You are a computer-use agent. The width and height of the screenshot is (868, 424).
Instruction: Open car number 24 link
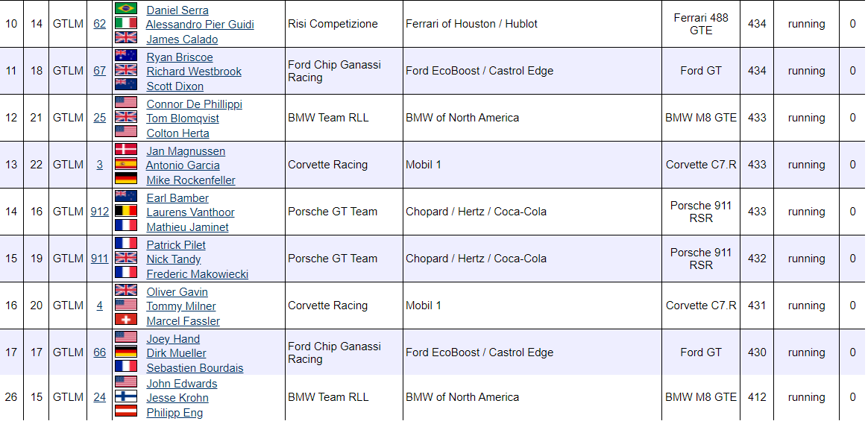[100, 397]
